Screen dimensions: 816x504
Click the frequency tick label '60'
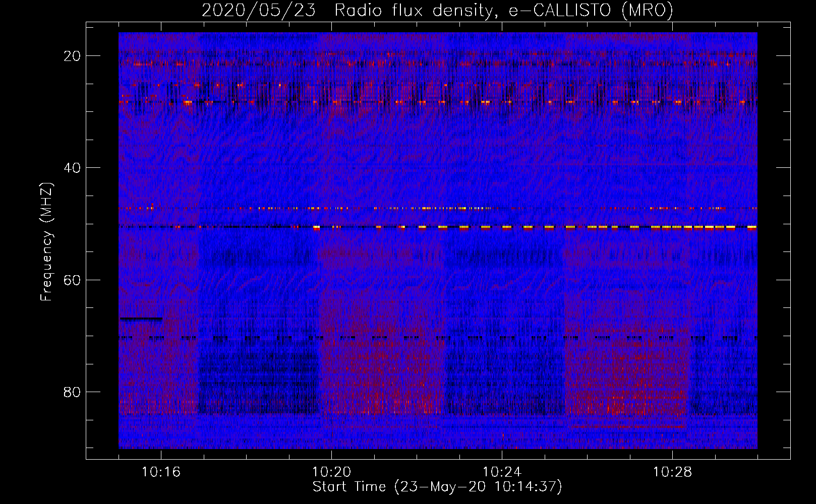coord(73,280)
